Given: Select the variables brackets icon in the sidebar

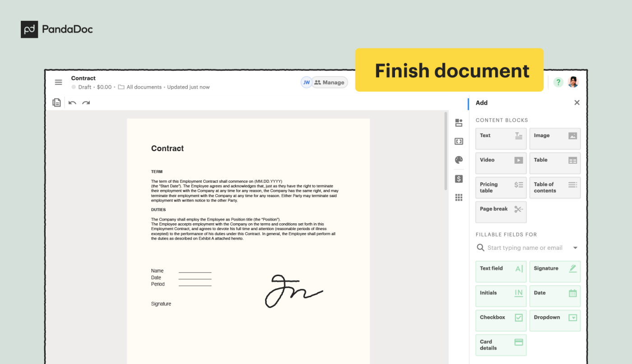Looking at the screenshot, I should point(458,141).
